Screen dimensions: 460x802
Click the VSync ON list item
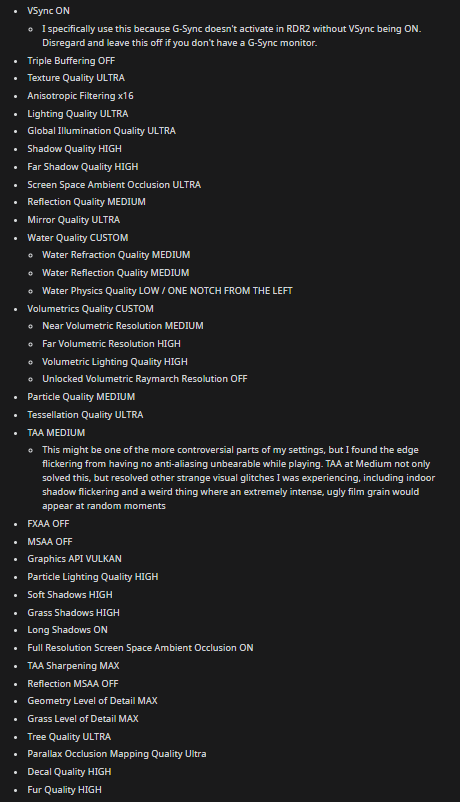[x=49, y=11]
